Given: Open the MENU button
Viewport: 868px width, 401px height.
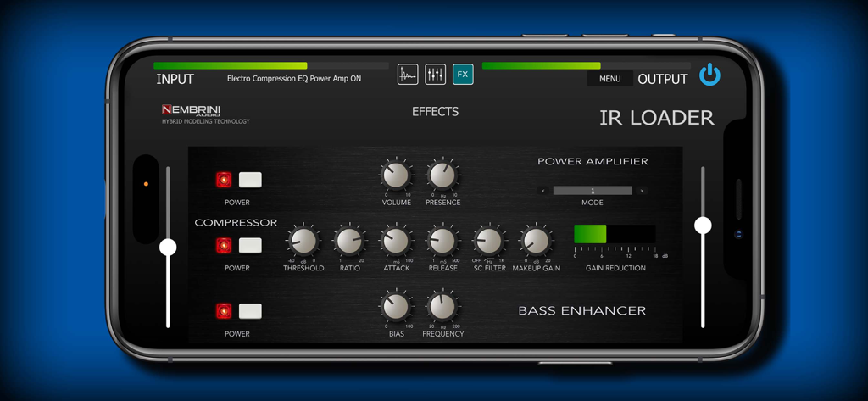Looking at the screenshot, I should point(609,79).
